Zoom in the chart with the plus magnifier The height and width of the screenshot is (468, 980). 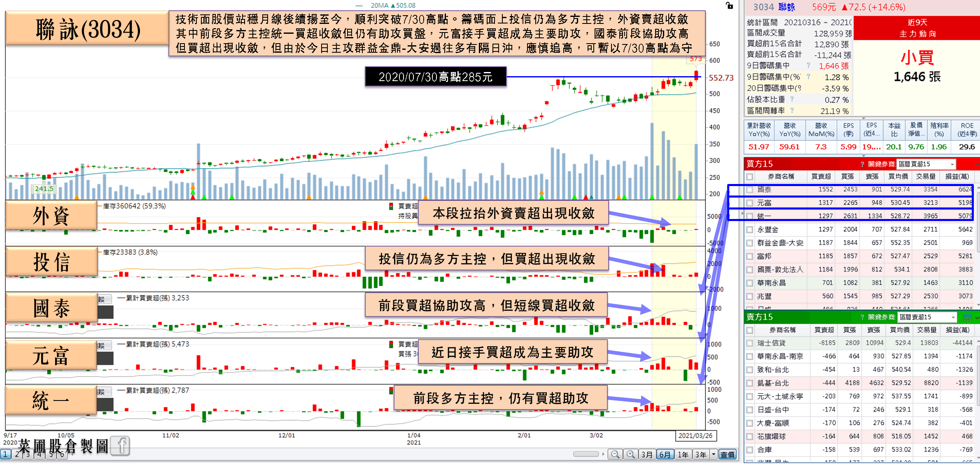pos(630,454)
